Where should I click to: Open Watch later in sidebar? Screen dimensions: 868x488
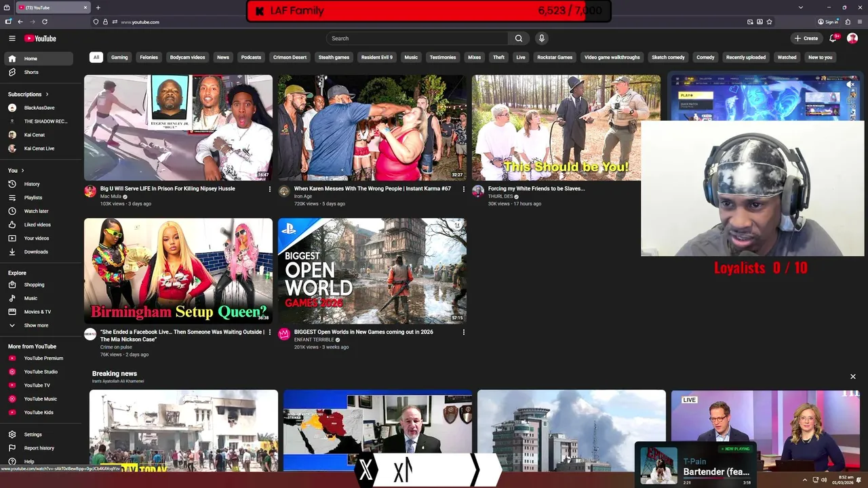point(38,211)
